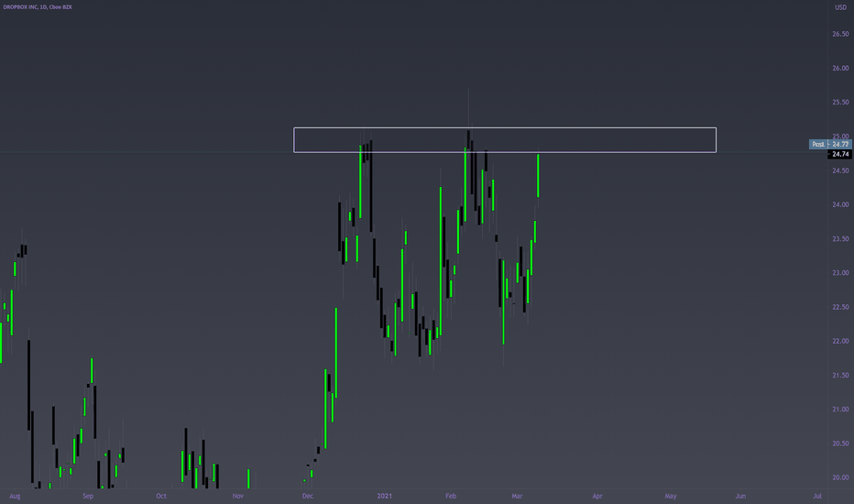The image size is (854, 504).
Task: Click the Aug label on time axis
Action: (x=15, y=496)
